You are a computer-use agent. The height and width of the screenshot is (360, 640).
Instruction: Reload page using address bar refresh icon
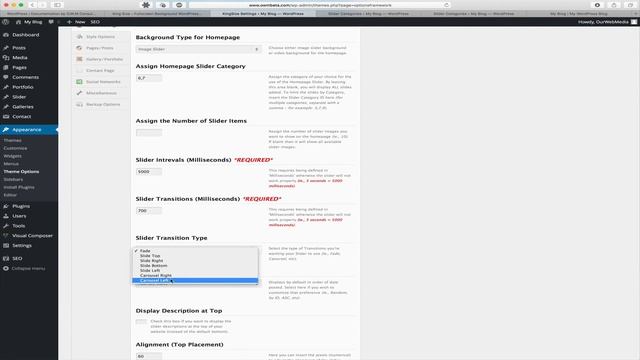point(446,5)
